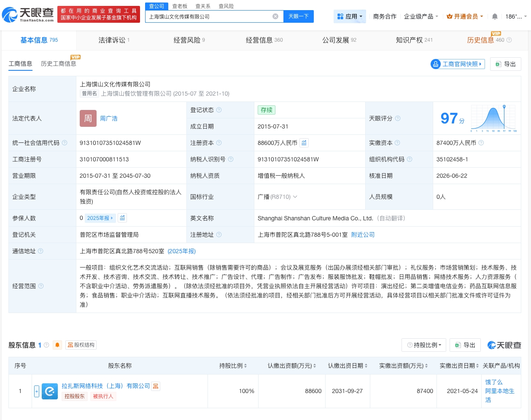The image size is (531, 420).
Task: Click the 天眼一下 search button
Action: point(299,16)
